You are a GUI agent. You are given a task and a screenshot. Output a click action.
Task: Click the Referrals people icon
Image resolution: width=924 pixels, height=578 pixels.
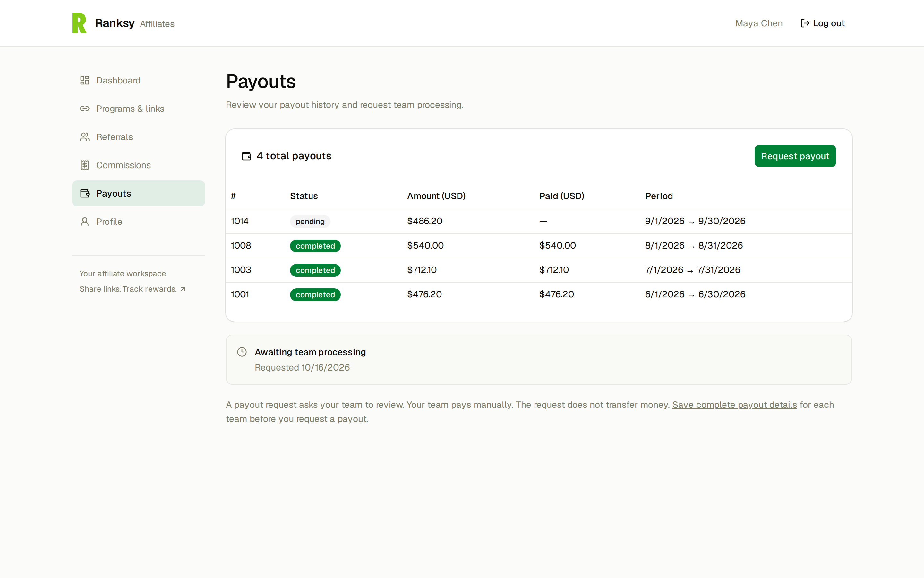coord(85,137)
